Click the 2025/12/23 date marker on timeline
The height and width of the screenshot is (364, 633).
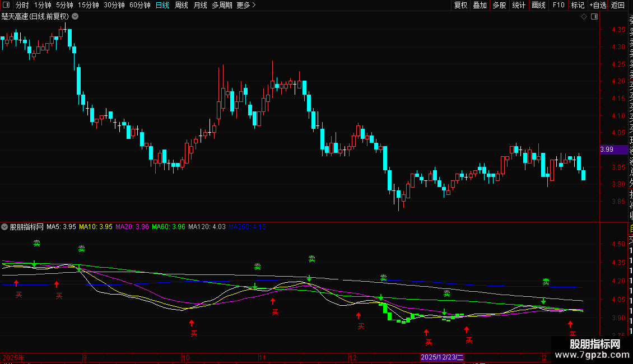click(442, 357)
